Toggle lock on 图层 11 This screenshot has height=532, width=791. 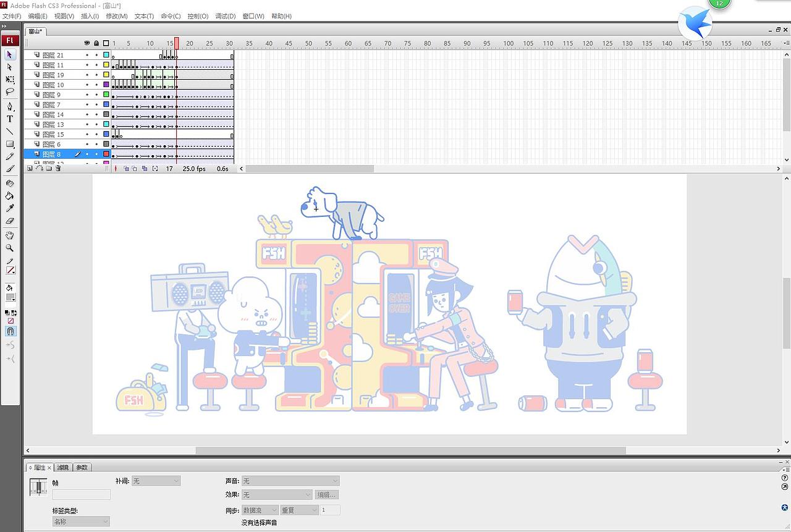pos(96,65)
